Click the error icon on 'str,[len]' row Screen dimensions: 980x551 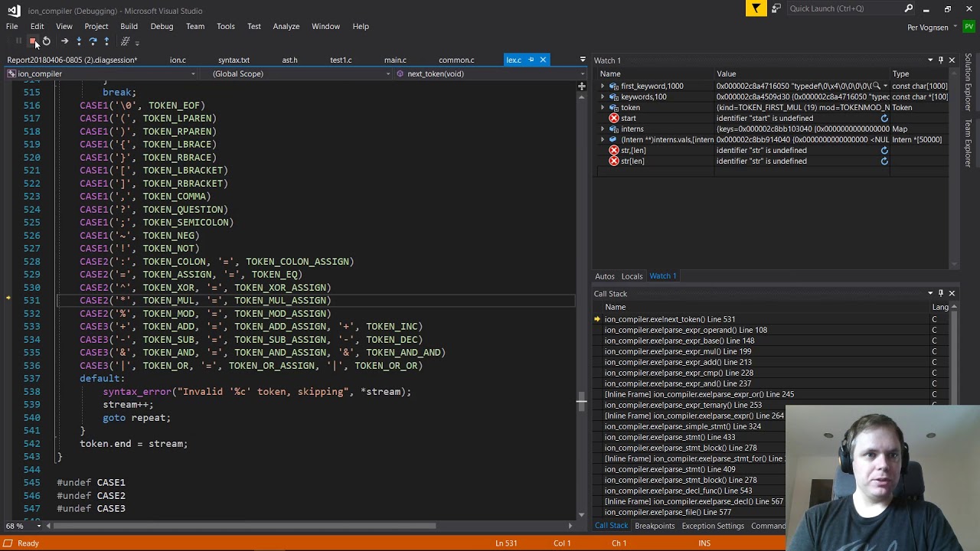[x=613, y=151]
